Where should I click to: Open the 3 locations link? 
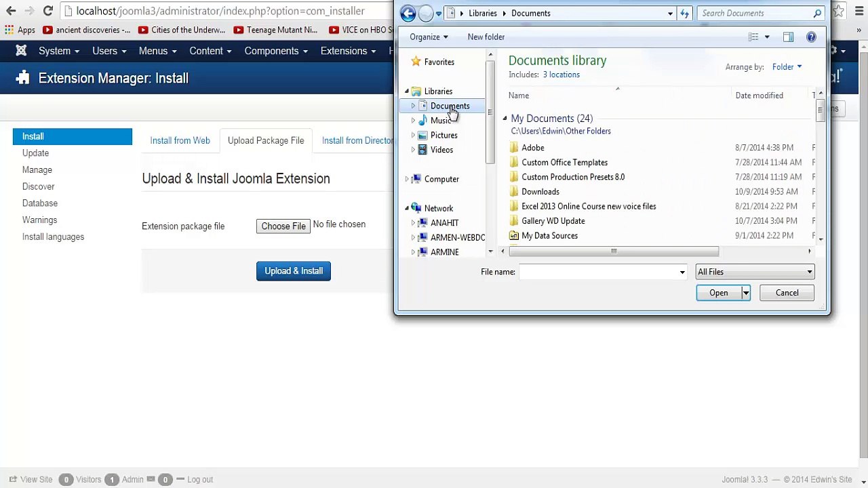click(x=561, y=75)
